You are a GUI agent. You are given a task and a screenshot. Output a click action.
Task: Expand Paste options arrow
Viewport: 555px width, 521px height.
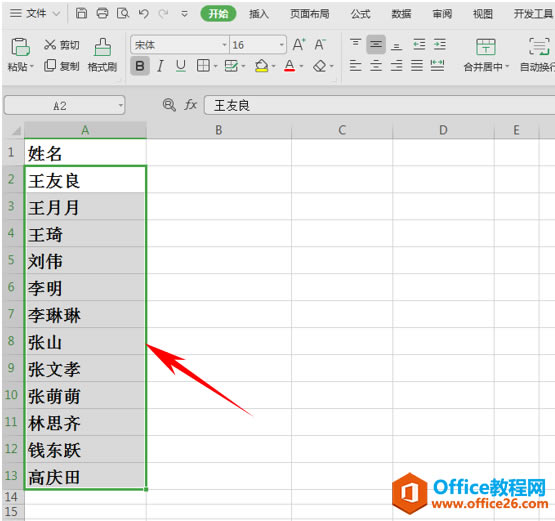32,67
